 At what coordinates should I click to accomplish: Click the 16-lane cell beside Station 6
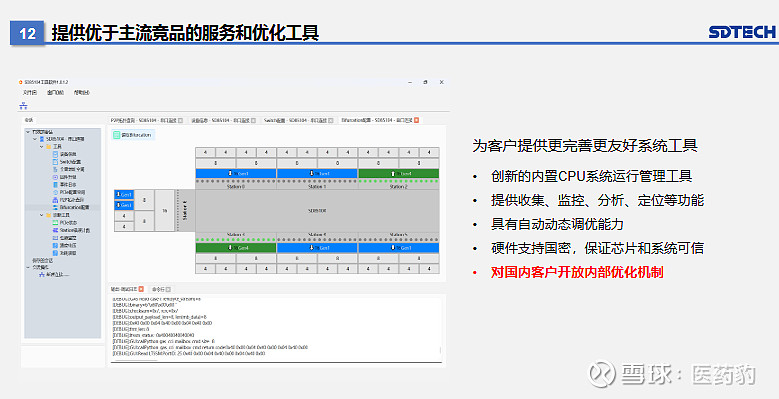tap(164, 210)
